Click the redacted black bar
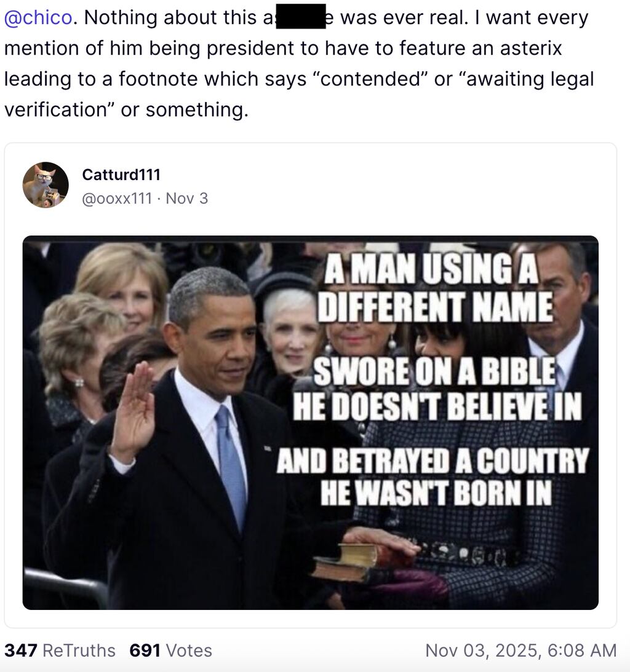630x672 pixels. point(300,17)
